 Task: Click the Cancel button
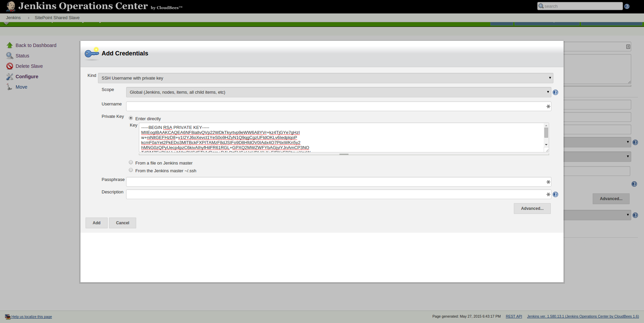point(122,223)
